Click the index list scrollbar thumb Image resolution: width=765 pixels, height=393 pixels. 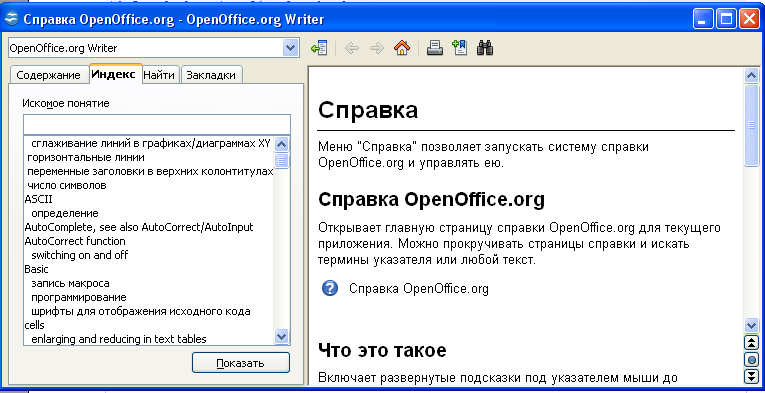point(282,160)
